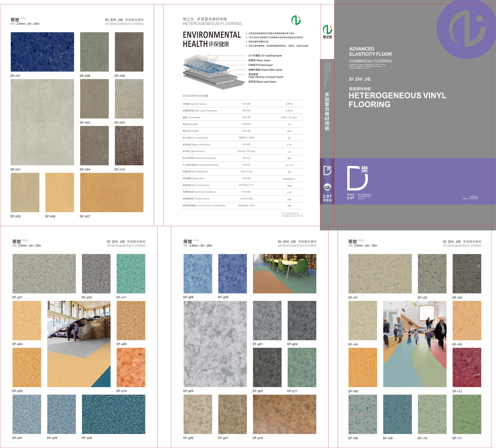
Task: Select the DF-r07 blue marble swatch
Action: tap(42, 52)
